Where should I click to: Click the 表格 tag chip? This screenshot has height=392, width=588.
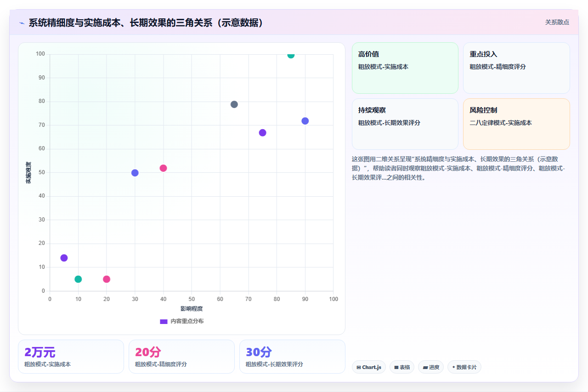(x=401, y=367)
